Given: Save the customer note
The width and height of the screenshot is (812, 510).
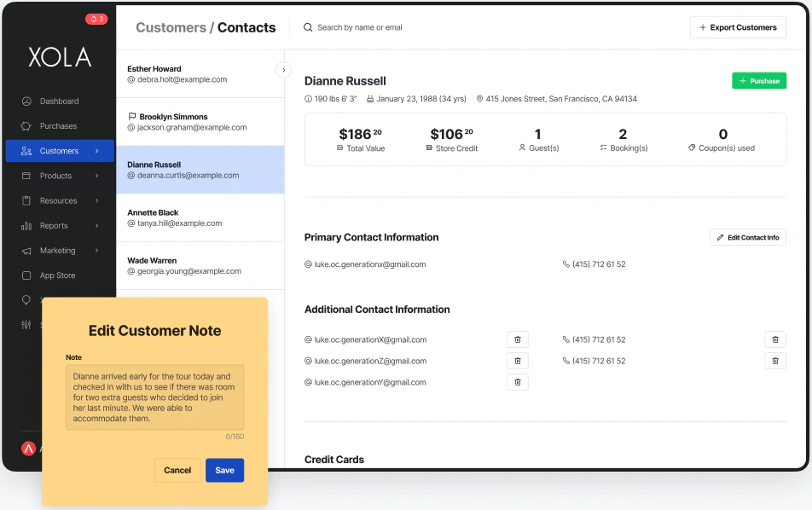Looking at the screenshot, I should 224,470.
